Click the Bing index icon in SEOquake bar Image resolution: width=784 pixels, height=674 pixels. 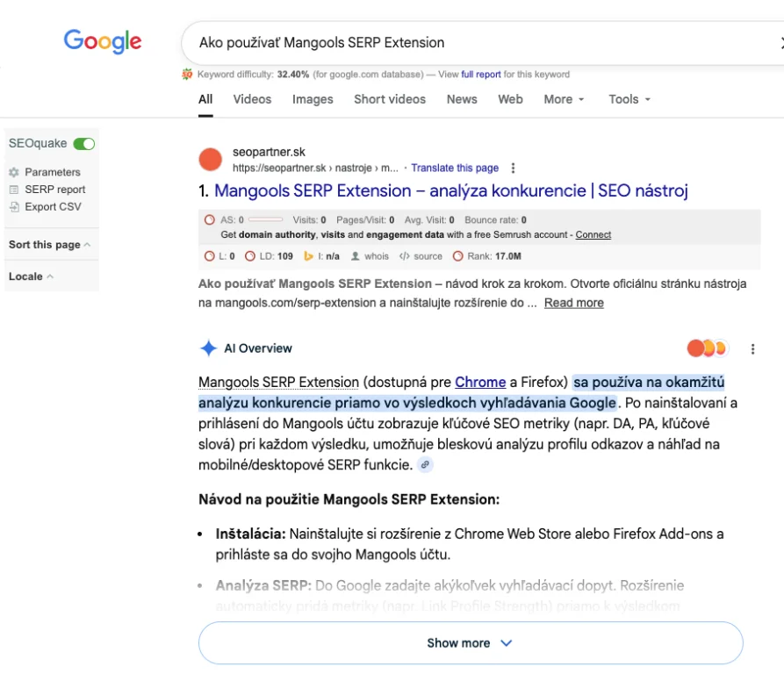(308, 256)
